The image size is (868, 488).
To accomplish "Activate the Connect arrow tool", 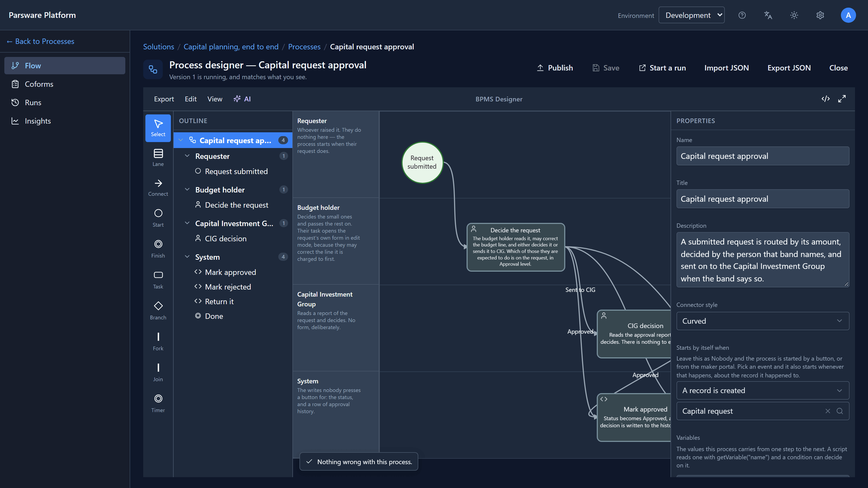I will [x=158, y=188].
